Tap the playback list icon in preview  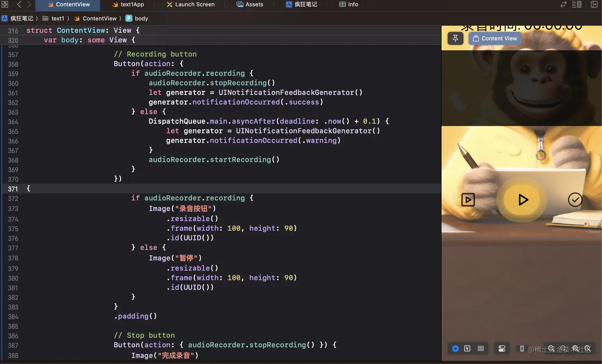(468, 199)
